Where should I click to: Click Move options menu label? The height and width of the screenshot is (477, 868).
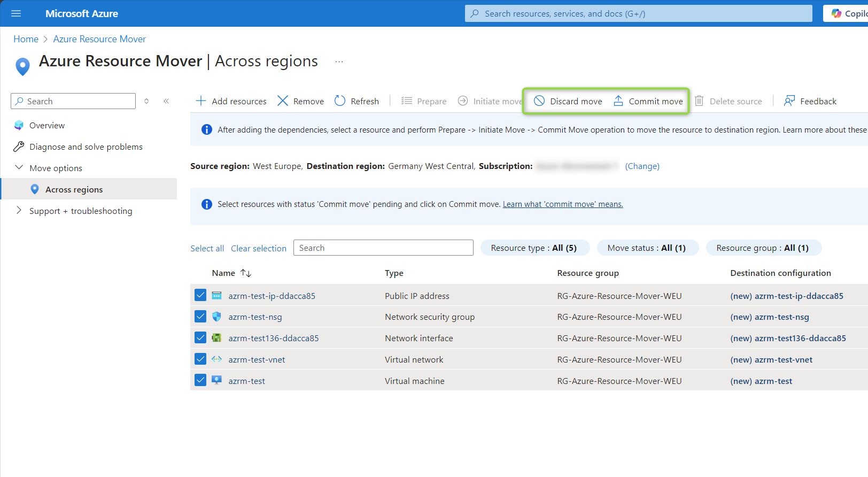[x=56, y=168]
